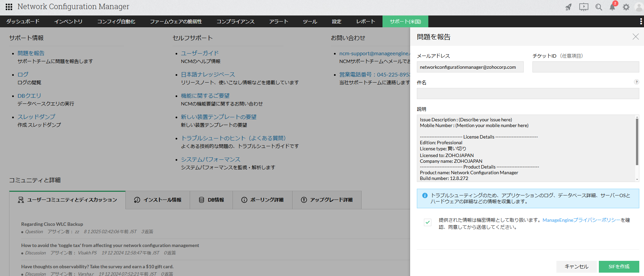Click the user profile avatar icon
Screen dimensions: 644x276
tap(639, 7)
